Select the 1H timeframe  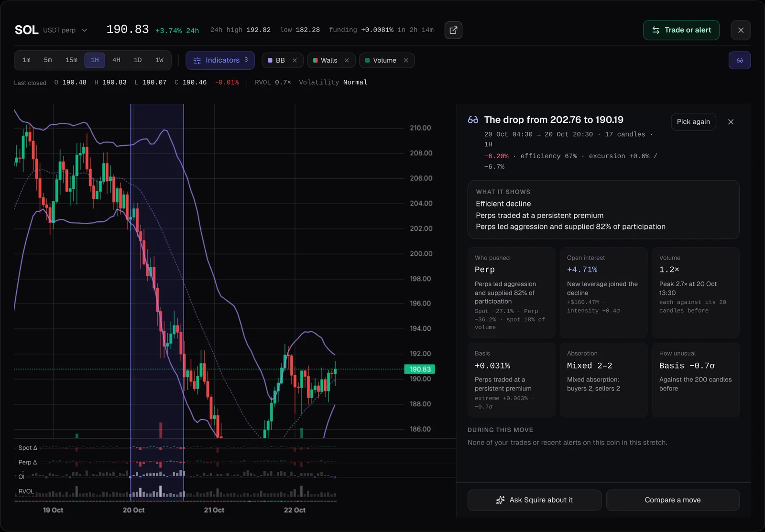click(95, 60)
